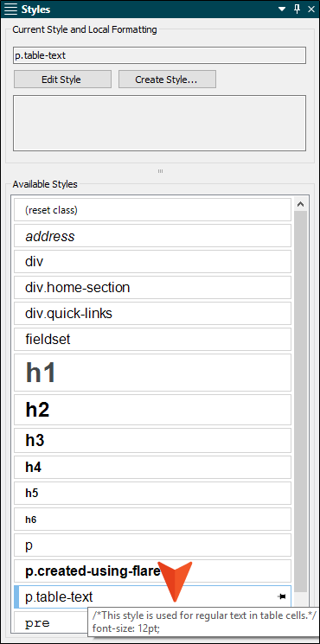Select the div.quick-links style
This screenshot has height=644, width=320.
pyautogui.click(x=152, y=314)
